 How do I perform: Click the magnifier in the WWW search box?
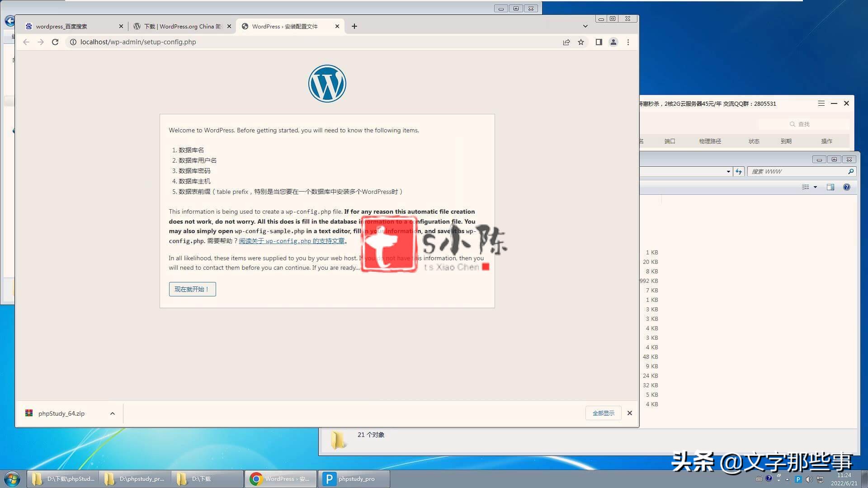tap(851, 171)
